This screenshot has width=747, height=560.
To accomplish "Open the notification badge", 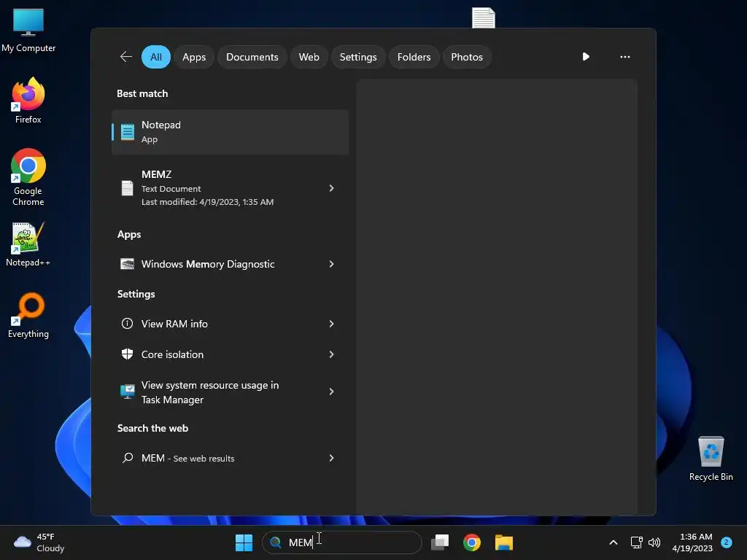I will tap(726, 542).
